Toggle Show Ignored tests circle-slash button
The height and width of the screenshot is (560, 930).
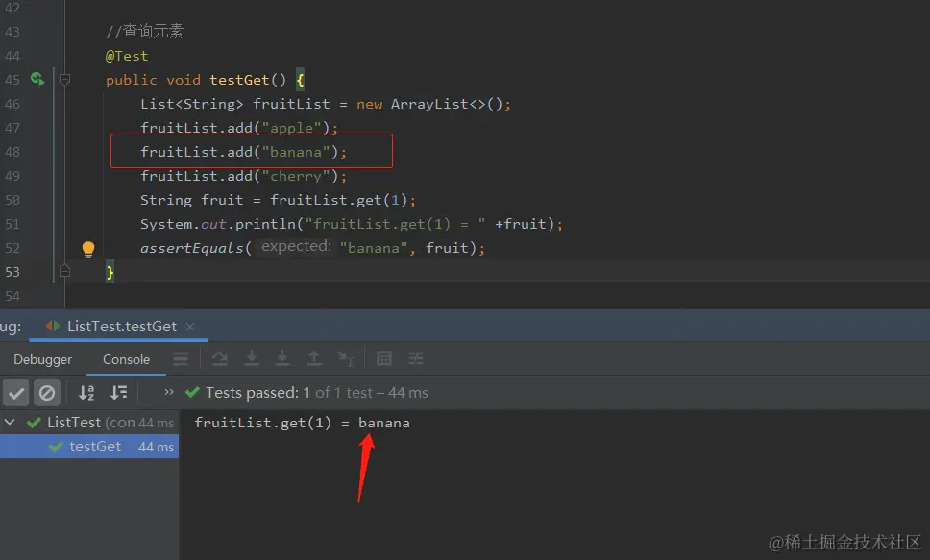[x=47, y=393]
